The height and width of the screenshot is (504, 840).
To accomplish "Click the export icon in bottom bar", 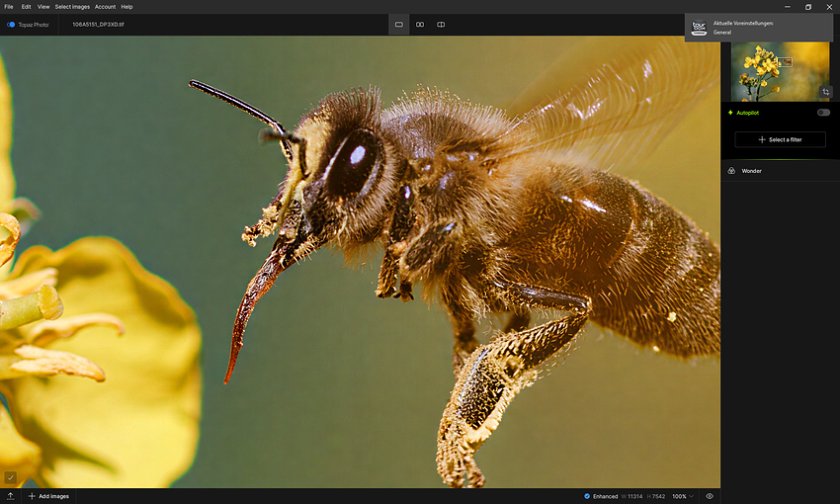I will pos(10,496).
